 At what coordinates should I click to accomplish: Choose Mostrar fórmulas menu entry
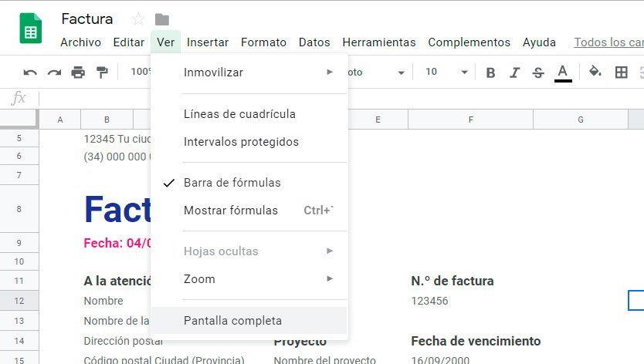point(231,211)
